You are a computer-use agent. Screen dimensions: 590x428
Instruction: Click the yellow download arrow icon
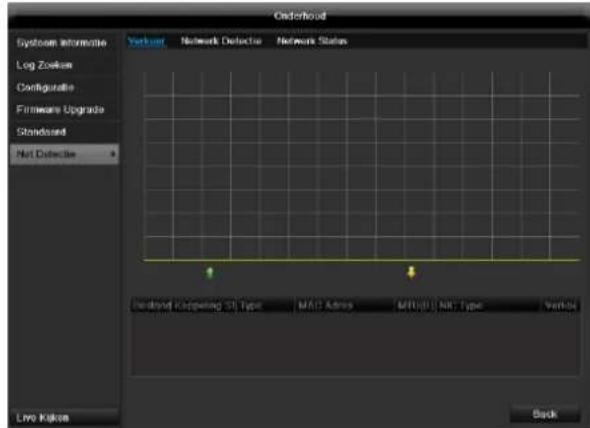coord(411,272)
